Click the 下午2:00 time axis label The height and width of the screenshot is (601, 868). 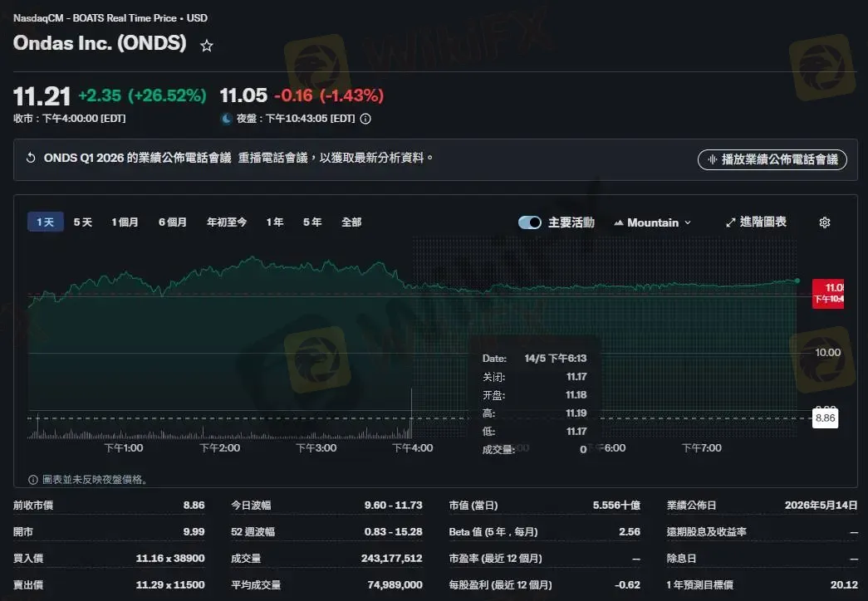[x=220, y=447]
